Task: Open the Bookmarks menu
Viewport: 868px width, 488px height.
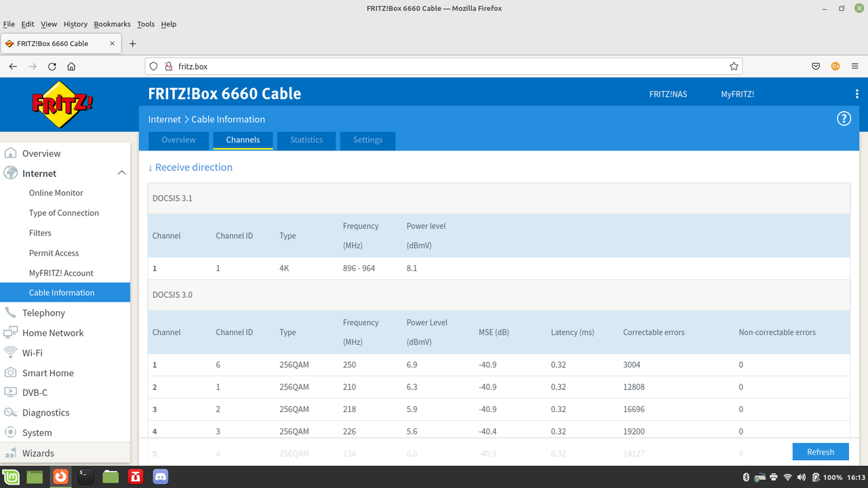Action: (x=112, y=24)
